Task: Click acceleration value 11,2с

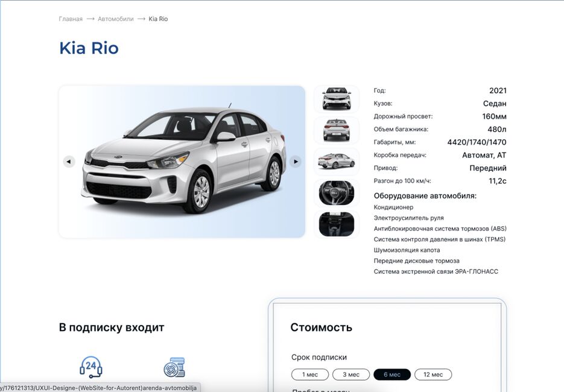Action: [498, 181]
